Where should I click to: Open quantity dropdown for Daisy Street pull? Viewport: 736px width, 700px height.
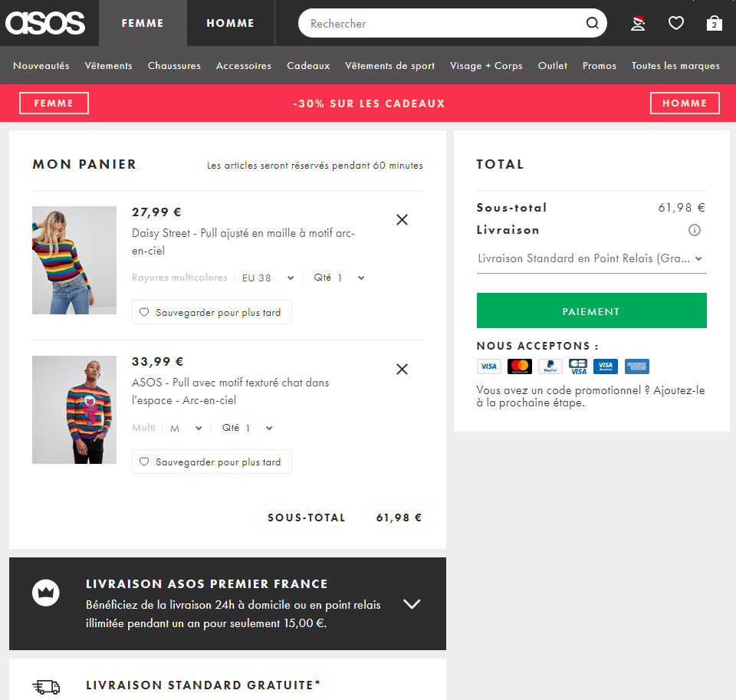click(x=339, y=278)
